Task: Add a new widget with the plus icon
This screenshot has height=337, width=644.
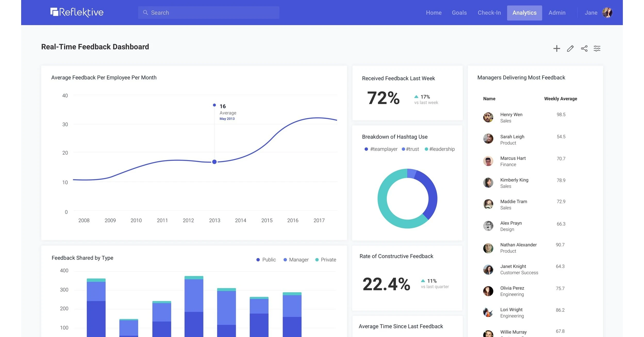Action: tap(557, 48)
